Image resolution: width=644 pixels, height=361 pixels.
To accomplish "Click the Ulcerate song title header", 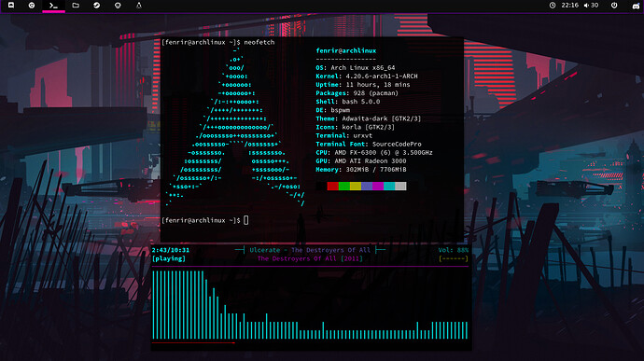I will 310,250.
